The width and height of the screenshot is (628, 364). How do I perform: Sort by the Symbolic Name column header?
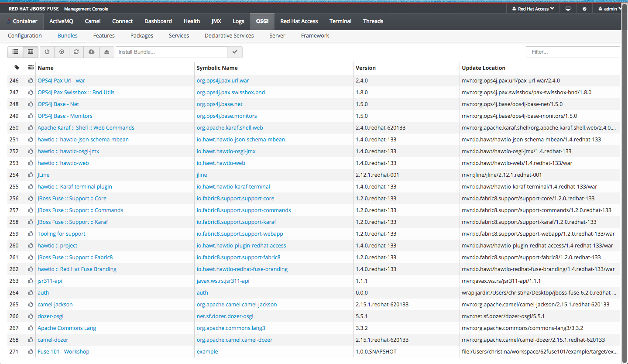pyautogui.click(x=217, y=68)
